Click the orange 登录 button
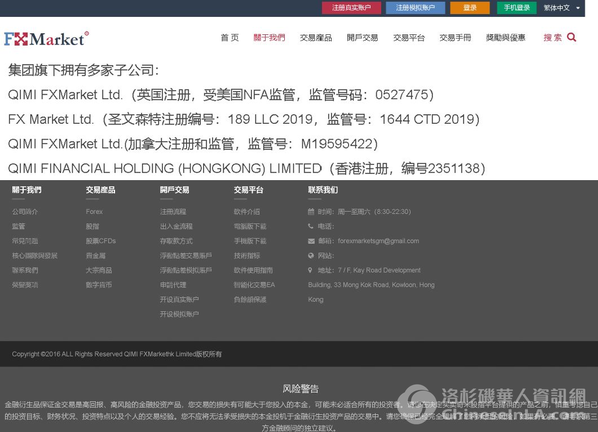 (x=470, y=8)
